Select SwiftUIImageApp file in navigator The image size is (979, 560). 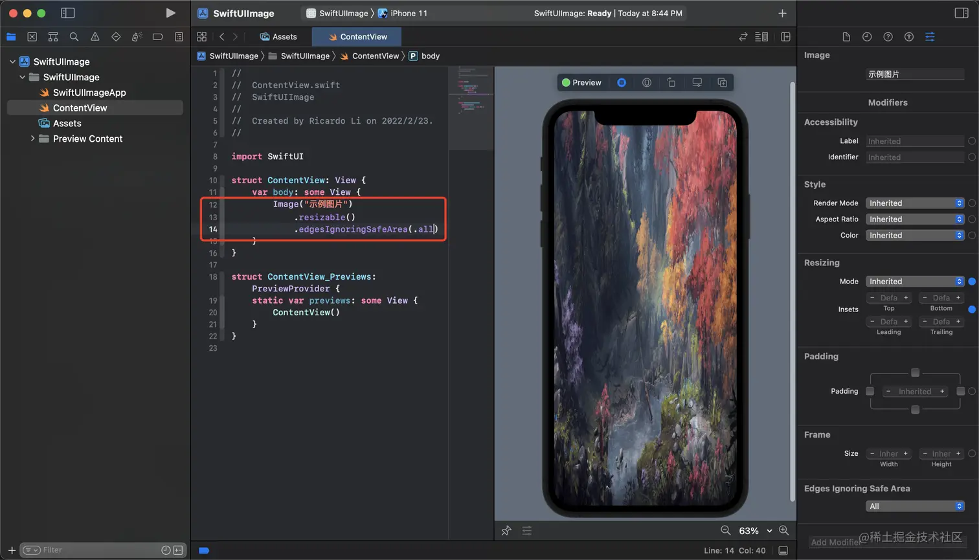pyautogui.click(x=89, y=93)
